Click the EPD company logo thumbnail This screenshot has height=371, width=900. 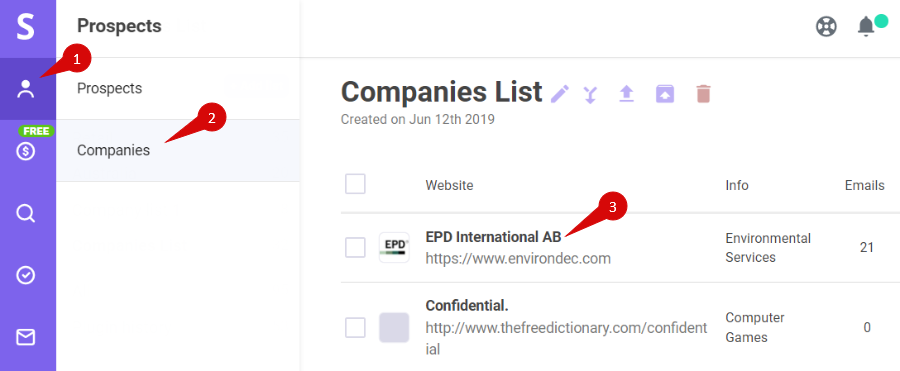click(394, 248)
